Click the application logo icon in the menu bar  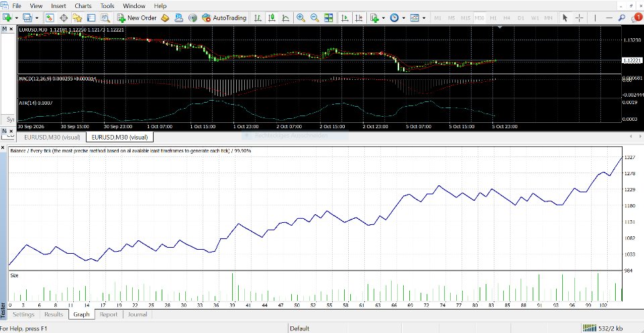[x=4, y=6]
